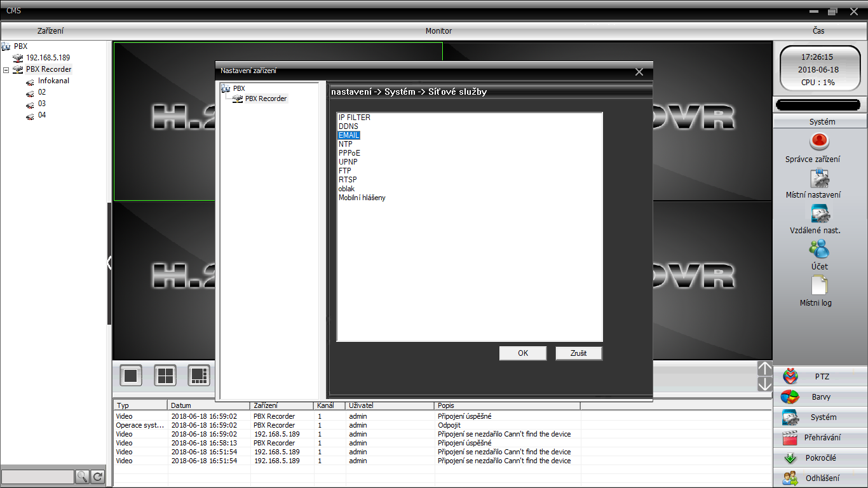868x488 pixels.
Task: Open Správce zařízení device manager icon
Action: [819, 141]
